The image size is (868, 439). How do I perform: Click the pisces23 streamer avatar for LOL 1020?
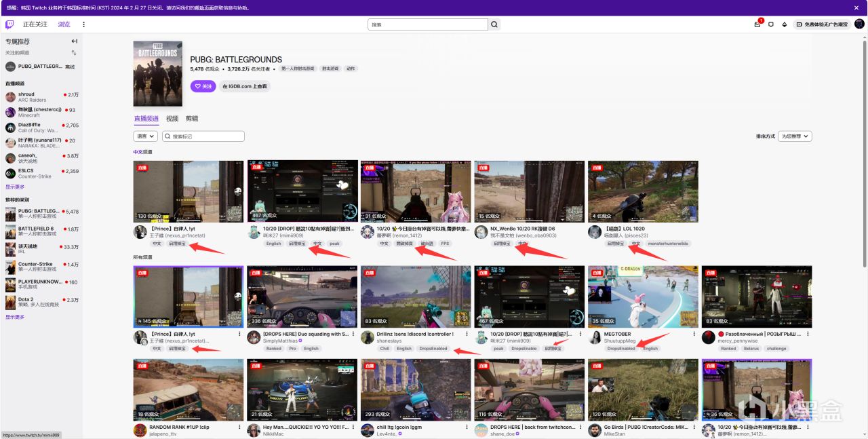point(595,232)
